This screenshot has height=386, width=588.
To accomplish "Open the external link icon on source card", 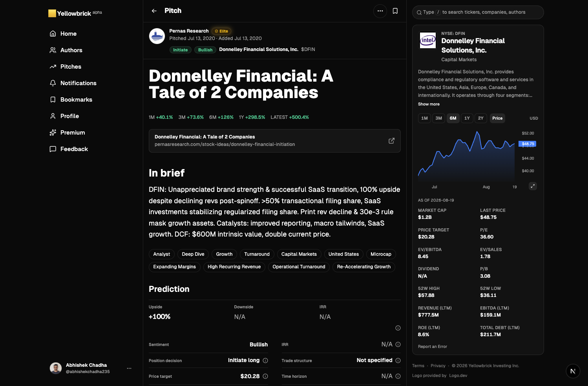I will 391,141.
